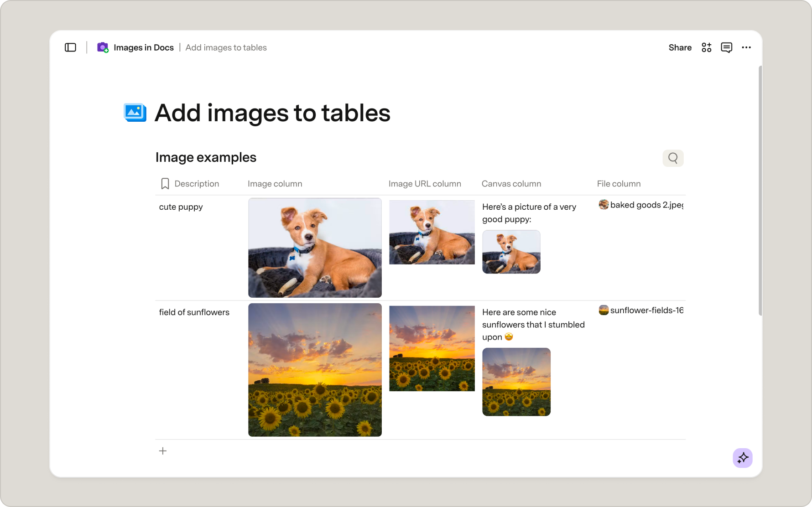
Task: Click the vertical page scrollbar
Action: (x=760, y=191)
